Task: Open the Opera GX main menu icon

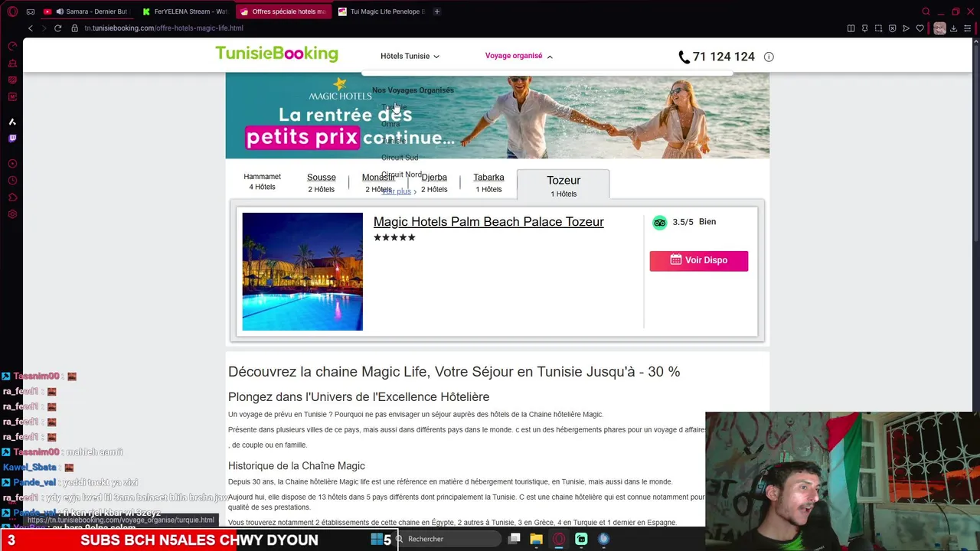Action: (12, 11)
